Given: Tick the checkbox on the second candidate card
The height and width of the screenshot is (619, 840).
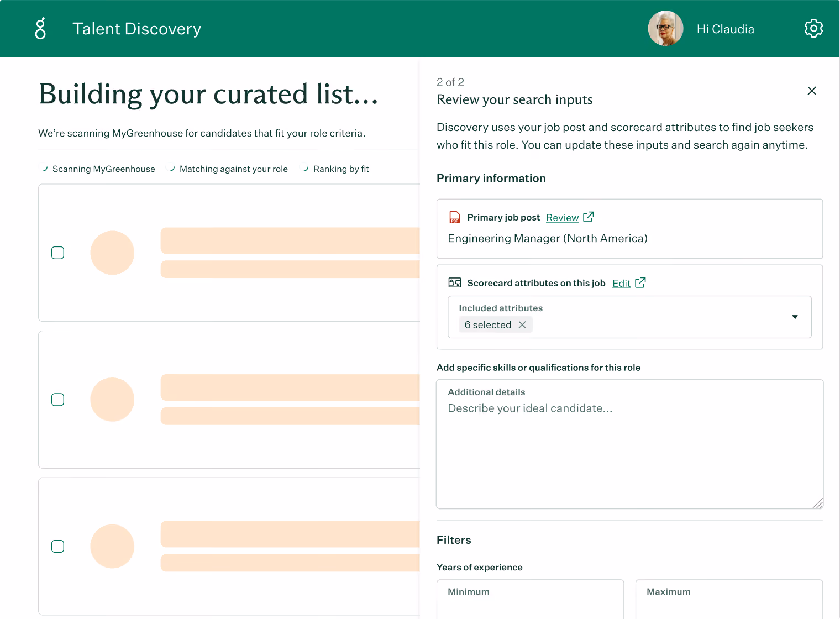Looking at the screenshot, I should (x=57, y=400).
